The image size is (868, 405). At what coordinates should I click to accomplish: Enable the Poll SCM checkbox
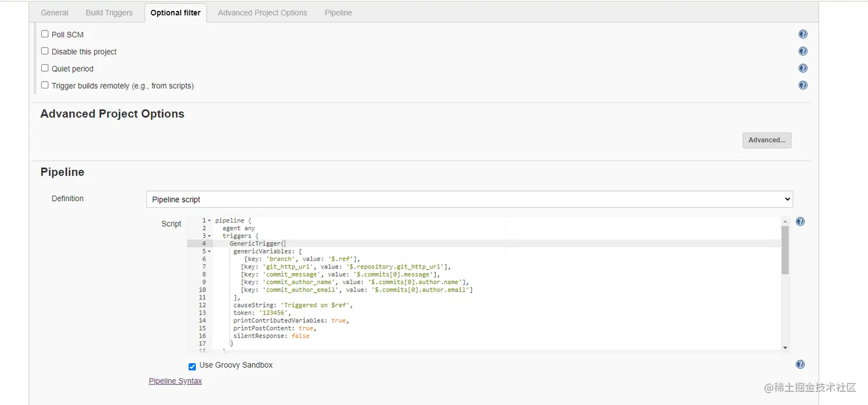(x=45, y=34)
